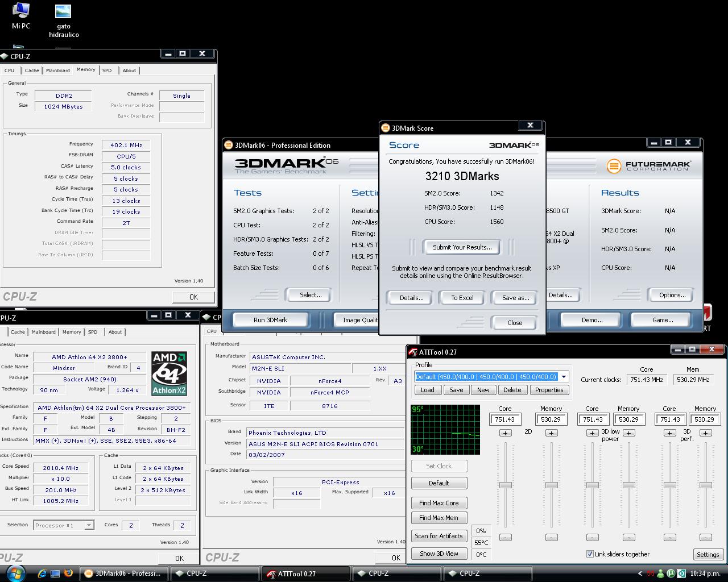Image resolution: width=728 pixels, height=582 pixels.
Task: Open Memory tab in CPU-Z CPU window
Action: coord(72,332)
